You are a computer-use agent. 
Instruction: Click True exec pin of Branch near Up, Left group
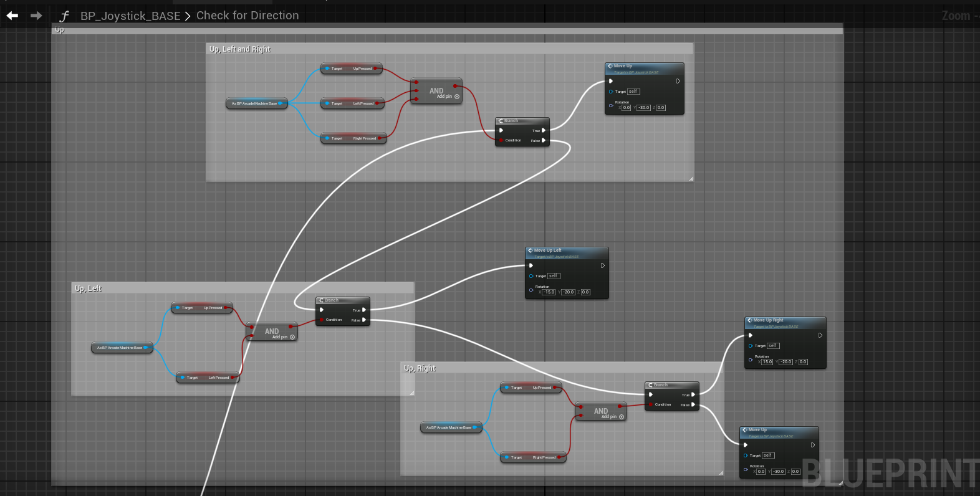pos(364,310)
